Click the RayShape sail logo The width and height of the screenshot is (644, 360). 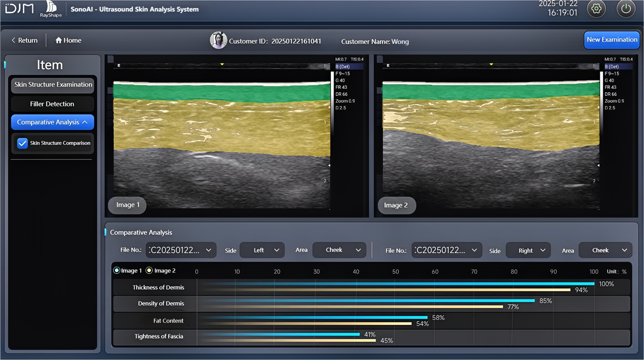pos(51,7)
